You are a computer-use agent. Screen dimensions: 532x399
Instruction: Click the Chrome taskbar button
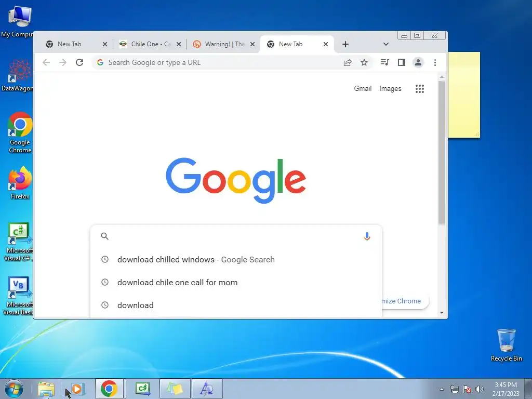point(109,389)
